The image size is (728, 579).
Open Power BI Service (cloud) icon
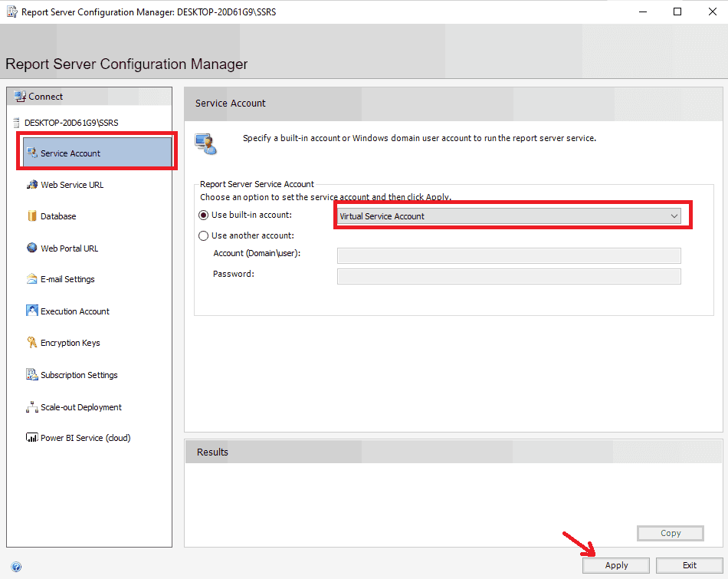[x=32, y=438]
